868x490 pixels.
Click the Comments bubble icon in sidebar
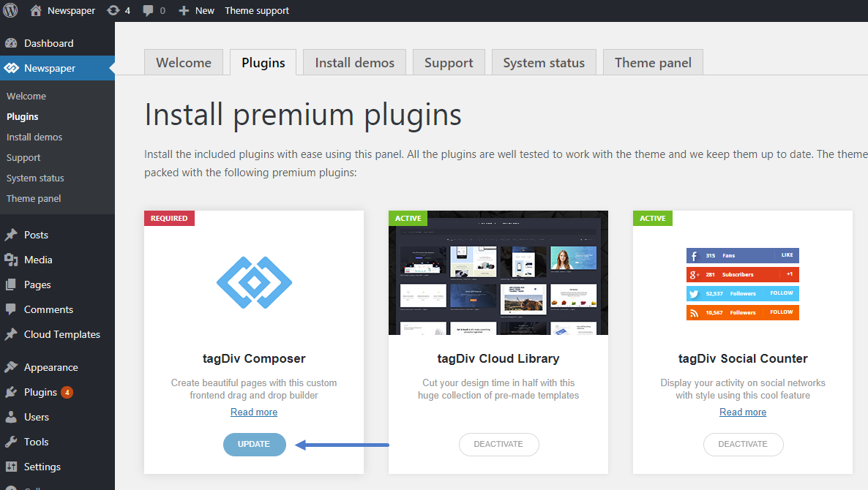[11, 309]
